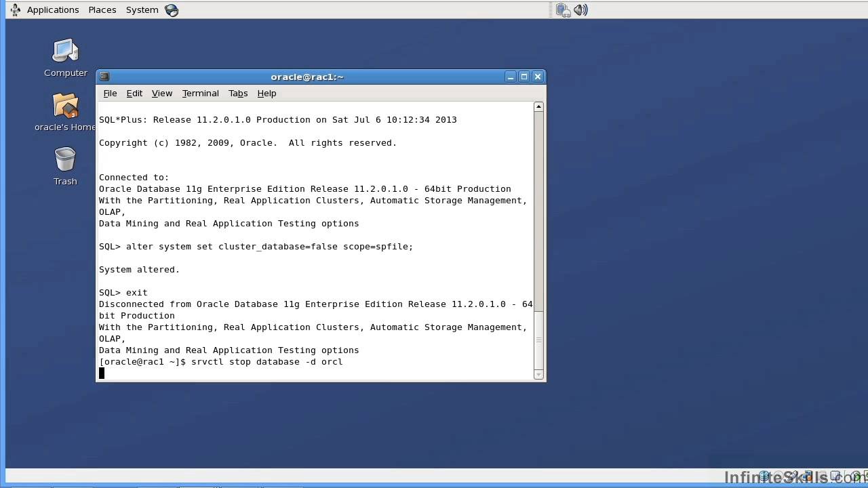This screenshot has width=868, height=488.
Task: Click the volume speaker icon
Action: (x=580, y=10)
